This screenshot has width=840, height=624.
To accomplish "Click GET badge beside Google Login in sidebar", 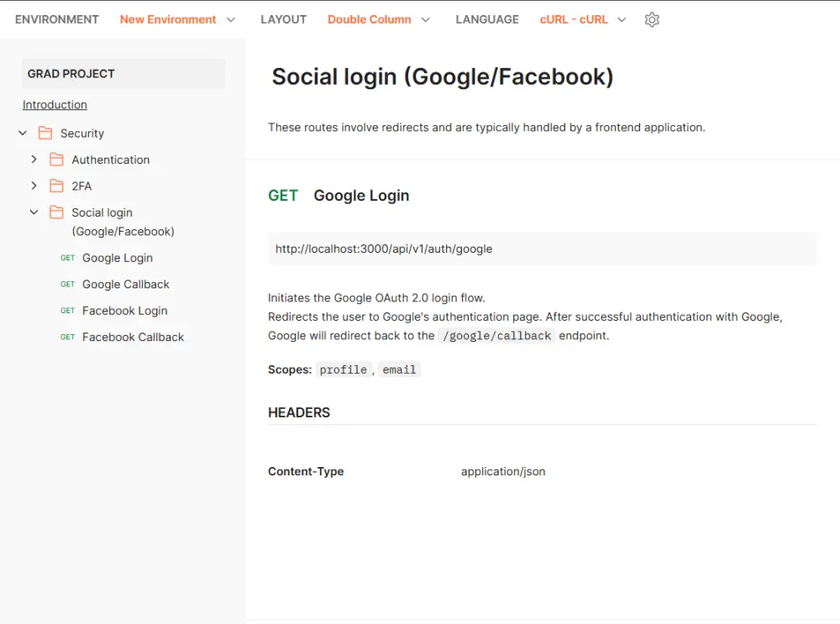I will point(68,258).
